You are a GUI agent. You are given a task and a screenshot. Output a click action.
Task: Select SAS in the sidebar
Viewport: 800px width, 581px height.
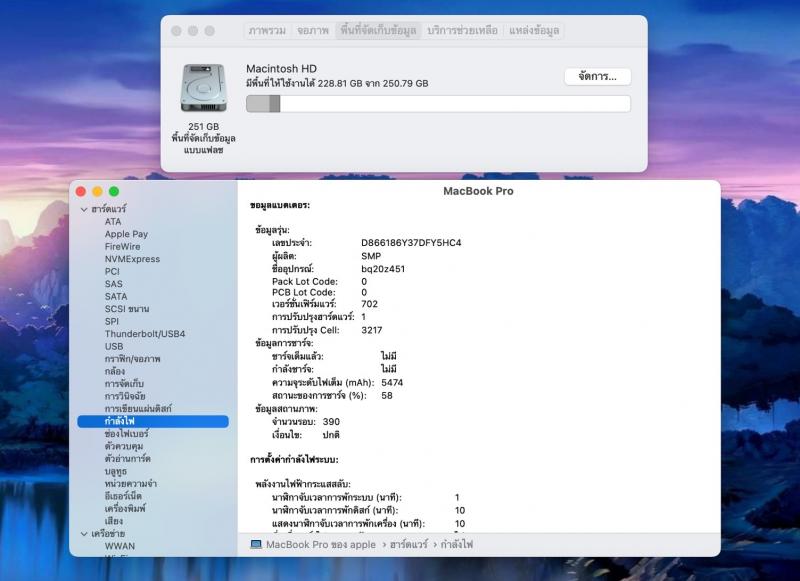tap(113, 284)
